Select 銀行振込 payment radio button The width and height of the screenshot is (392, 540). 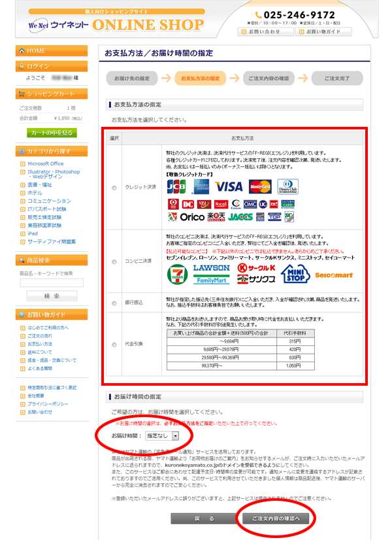pos(114,303)
